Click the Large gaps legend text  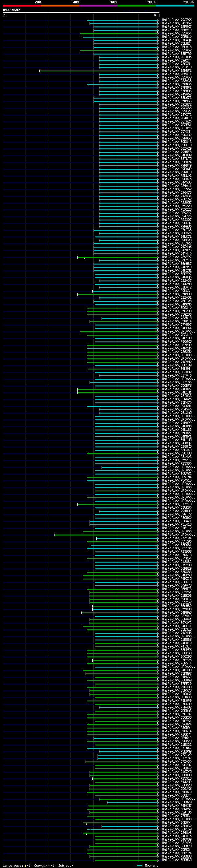pos(38,866)
